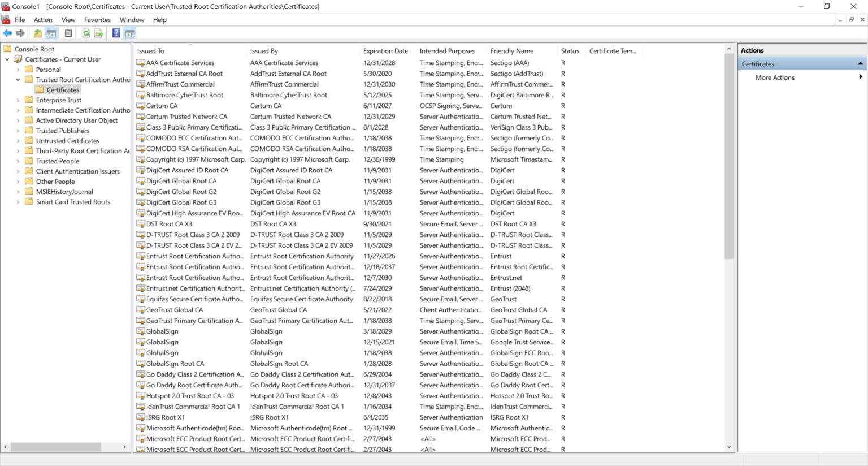Sort by the Expiration Date column header
This screenshot has width=868, height=466.
pyautogui.click(x=385, y=51)
